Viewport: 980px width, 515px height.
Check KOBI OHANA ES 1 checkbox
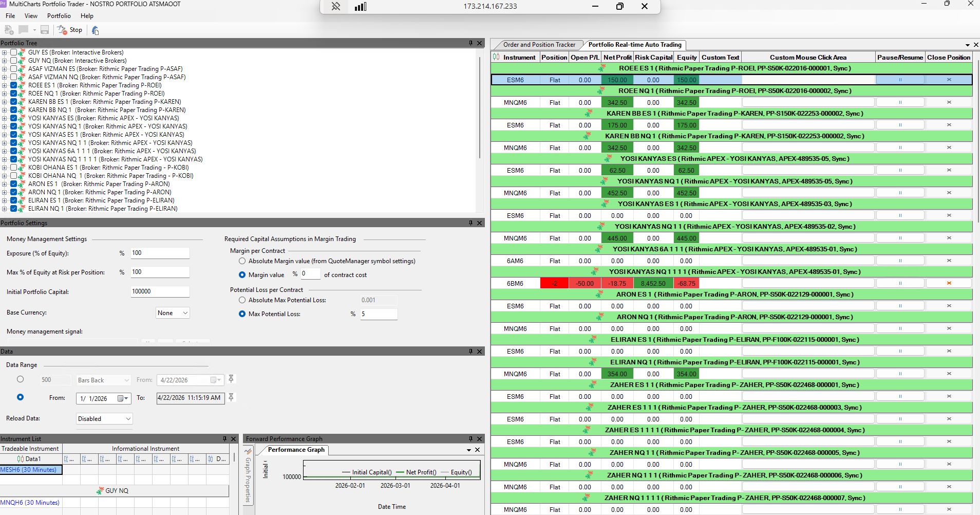coord(14,168)
